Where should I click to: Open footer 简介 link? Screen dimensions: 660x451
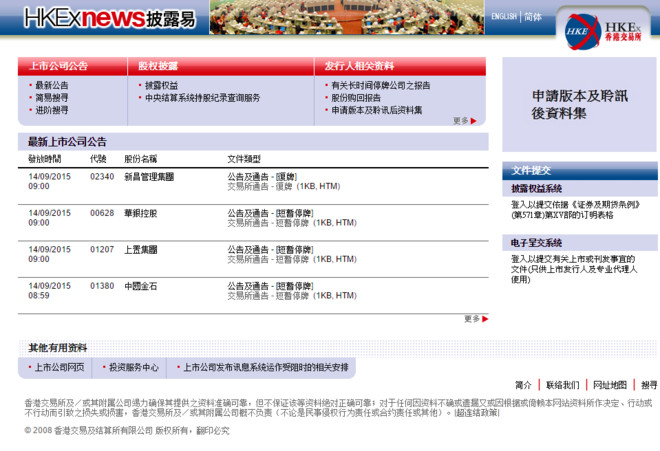tap(523, 385)
